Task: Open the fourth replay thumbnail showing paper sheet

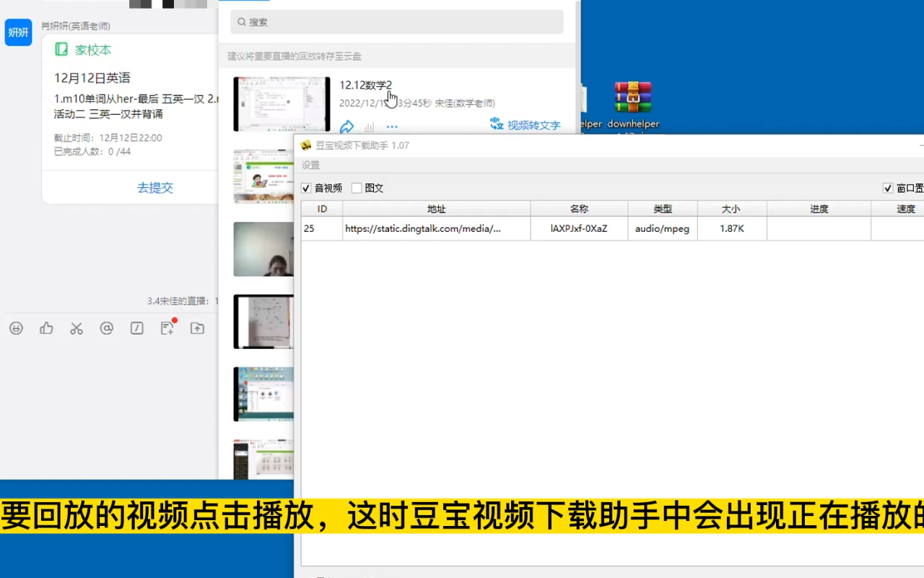Action: click(263, 322)
